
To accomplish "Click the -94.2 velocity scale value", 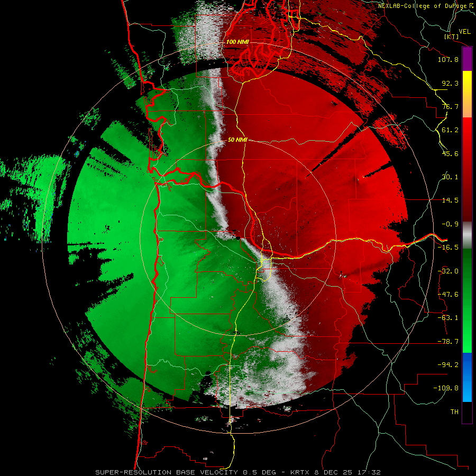I will (448, 365).
